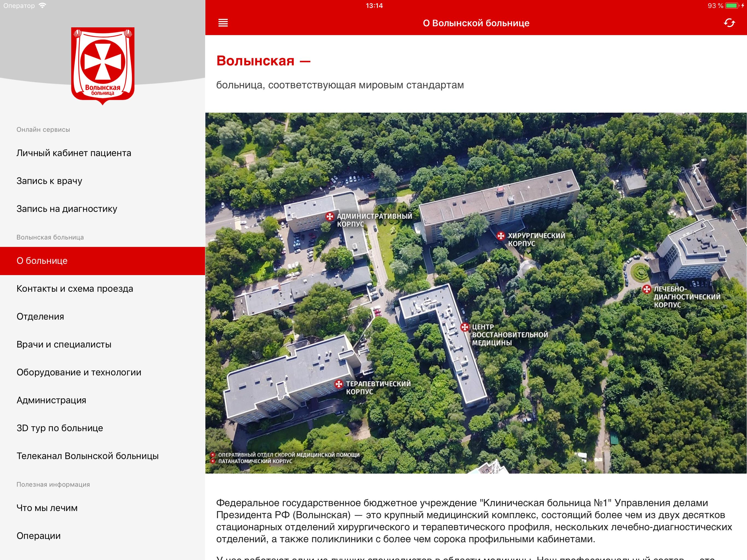The image size is (747, 560).
Task: Tap the Терапевтический корпус label
Action: click(x=378, y=388)
